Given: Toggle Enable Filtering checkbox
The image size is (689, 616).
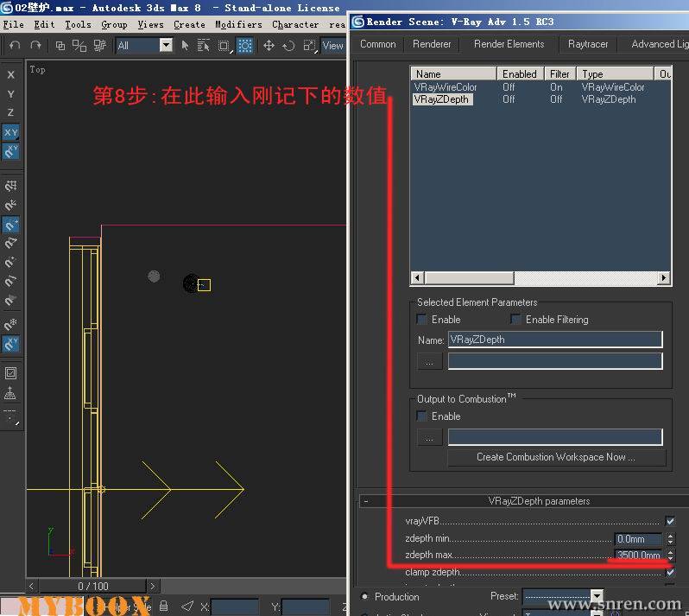Looking at the screenshot, I should [x=515, y=319].
